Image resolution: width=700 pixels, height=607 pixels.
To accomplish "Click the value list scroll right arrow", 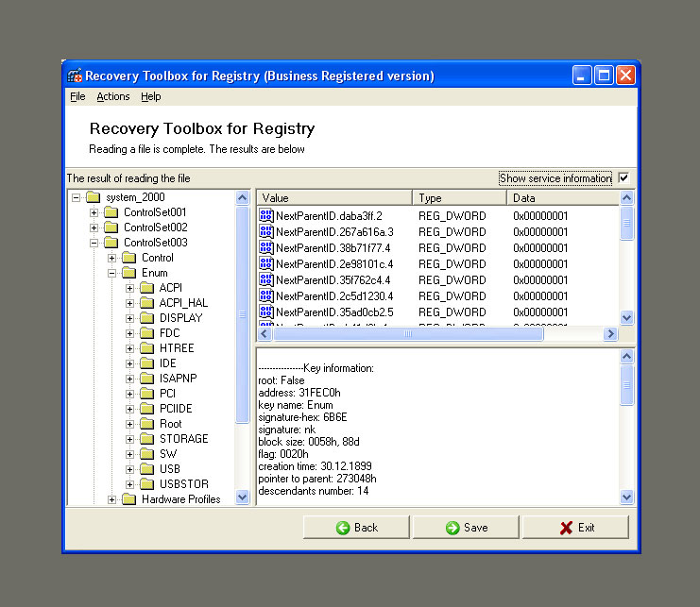I will pos(610,333).
